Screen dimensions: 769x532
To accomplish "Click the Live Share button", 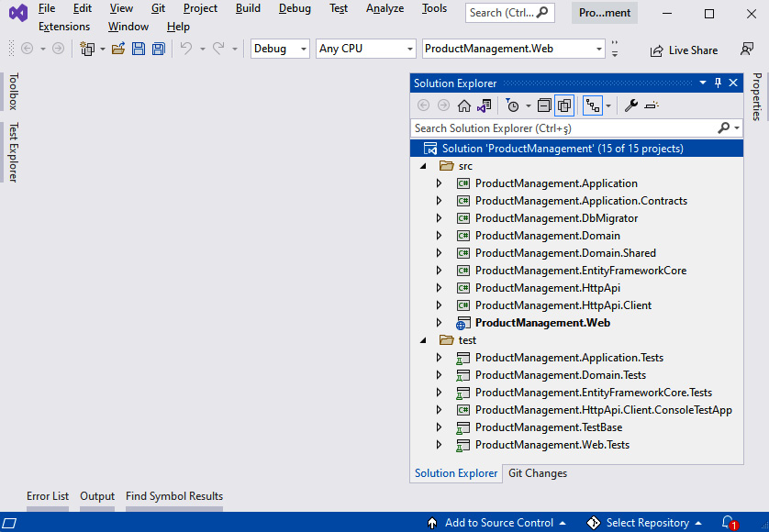I will (x=684, y=50).
